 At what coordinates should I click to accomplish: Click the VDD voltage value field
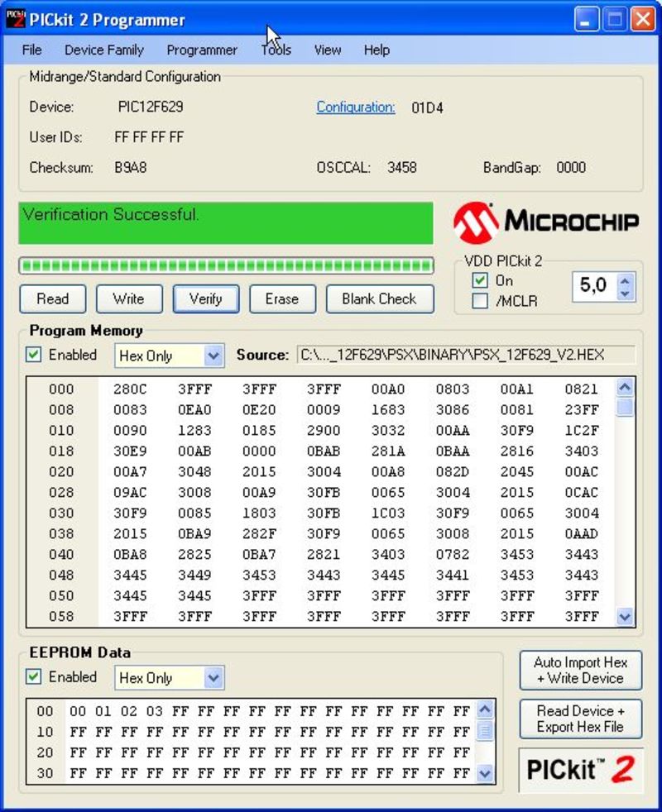(x=594, y=286)
